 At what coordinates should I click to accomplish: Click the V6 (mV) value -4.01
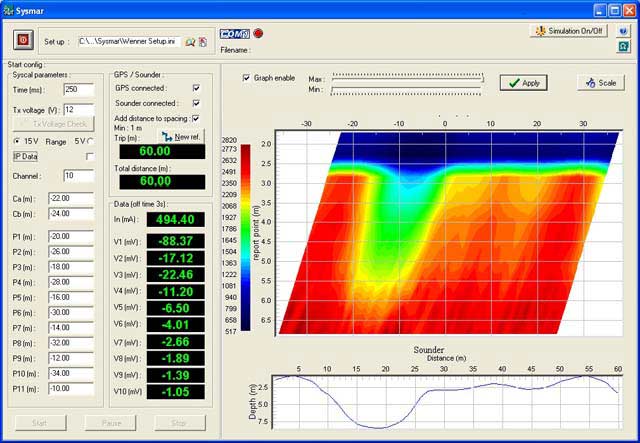[x=176, y=325]
